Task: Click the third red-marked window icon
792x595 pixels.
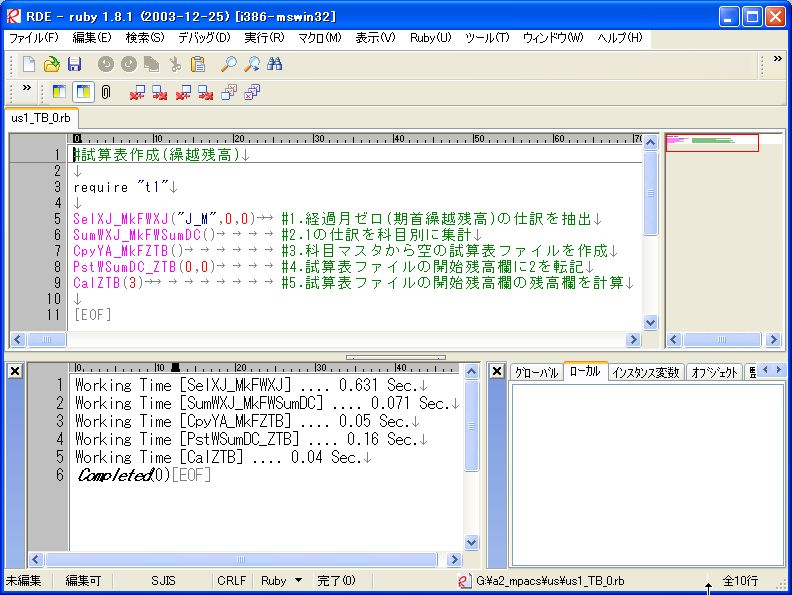Action: [183, 92]
